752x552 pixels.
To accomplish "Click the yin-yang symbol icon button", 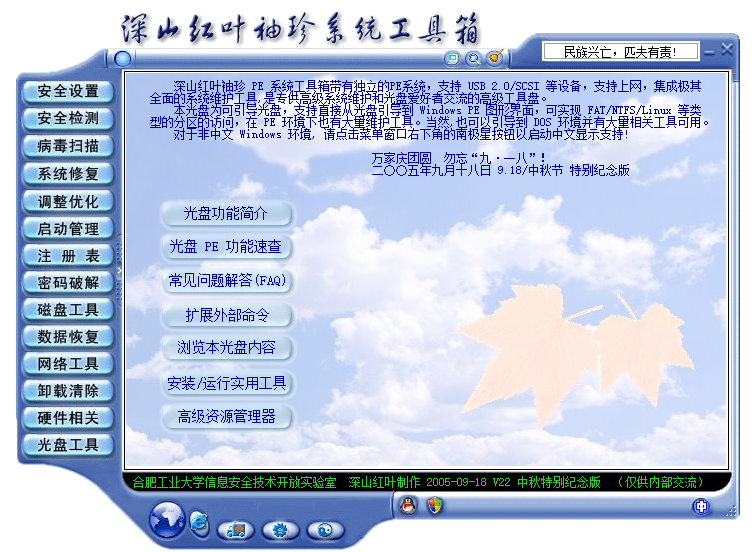I will [x=326, y=530].
